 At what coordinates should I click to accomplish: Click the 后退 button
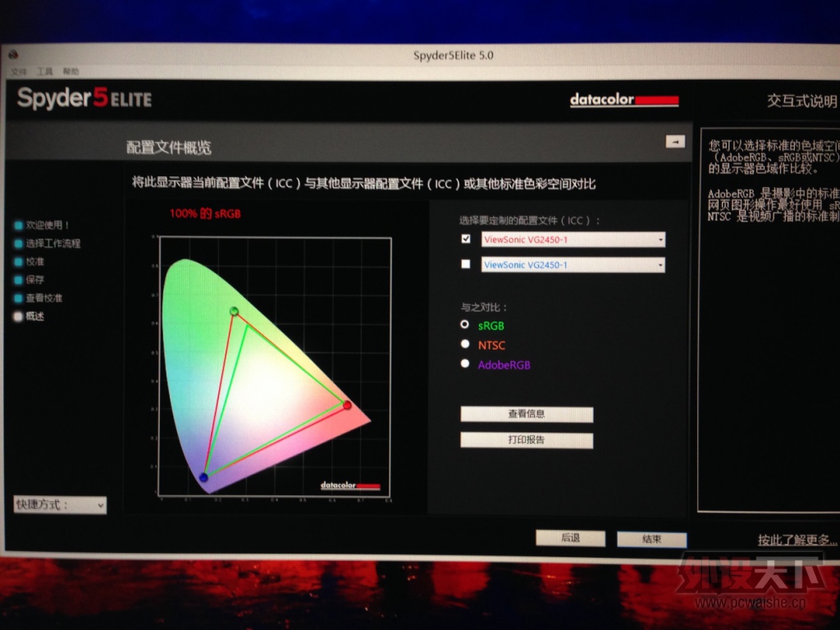(x=571, y=538)
